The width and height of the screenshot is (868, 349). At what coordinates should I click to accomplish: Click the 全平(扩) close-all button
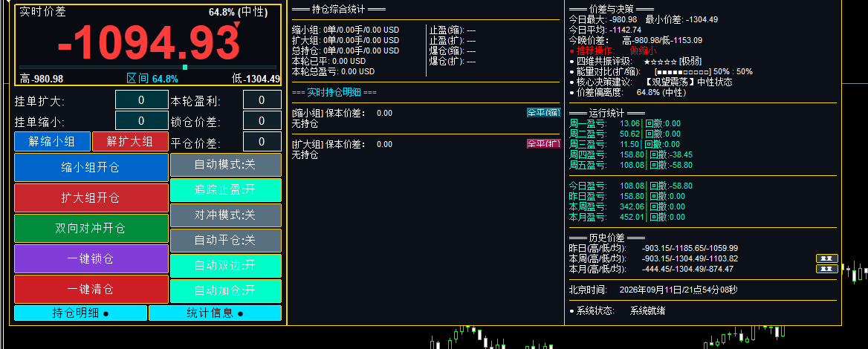coord(543,144)
